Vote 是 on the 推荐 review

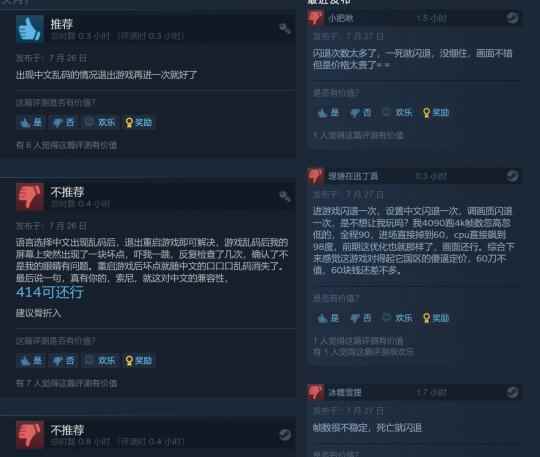click(x=30, y=122)
